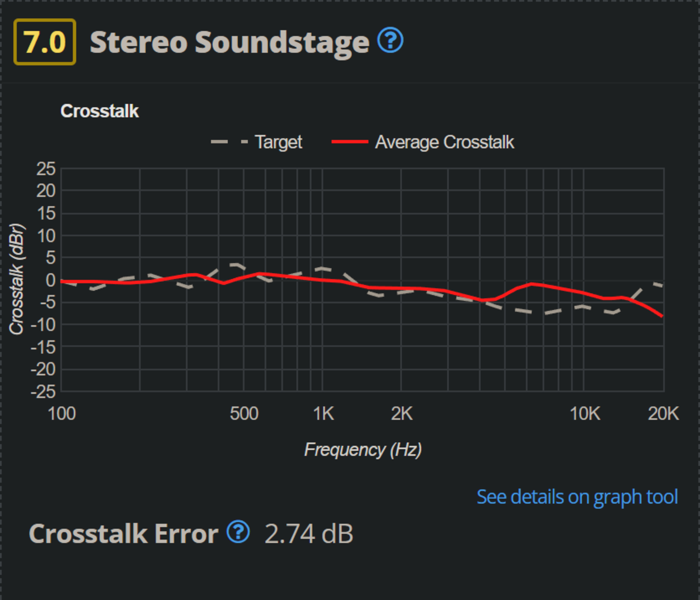Click the 0 tick on the dBr axis
700x600 pixels.
click(50, 280)
